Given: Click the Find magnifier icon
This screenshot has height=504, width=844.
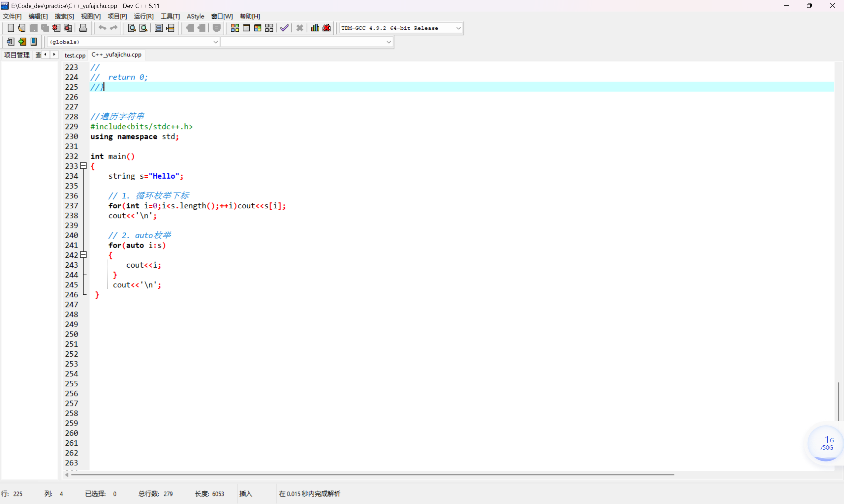Looking at the screenshot, I should pos(132,28).
